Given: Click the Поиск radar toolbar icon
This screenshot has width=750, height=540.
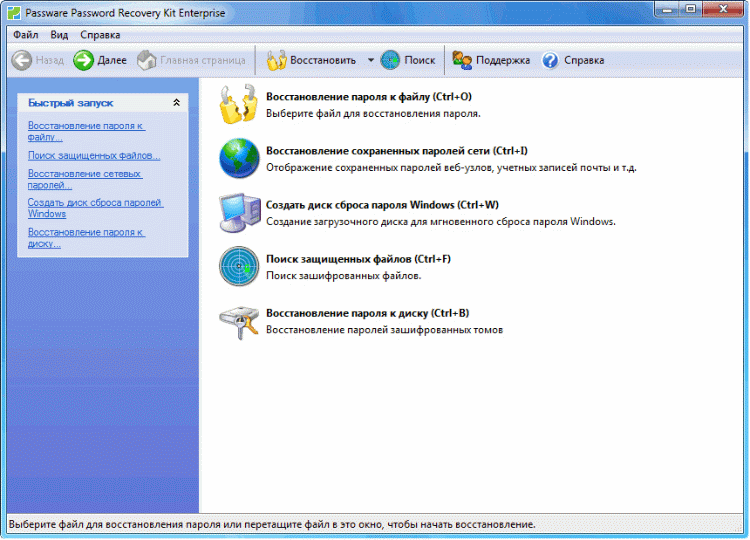Looking at the screenshot, I should (390, 60).
